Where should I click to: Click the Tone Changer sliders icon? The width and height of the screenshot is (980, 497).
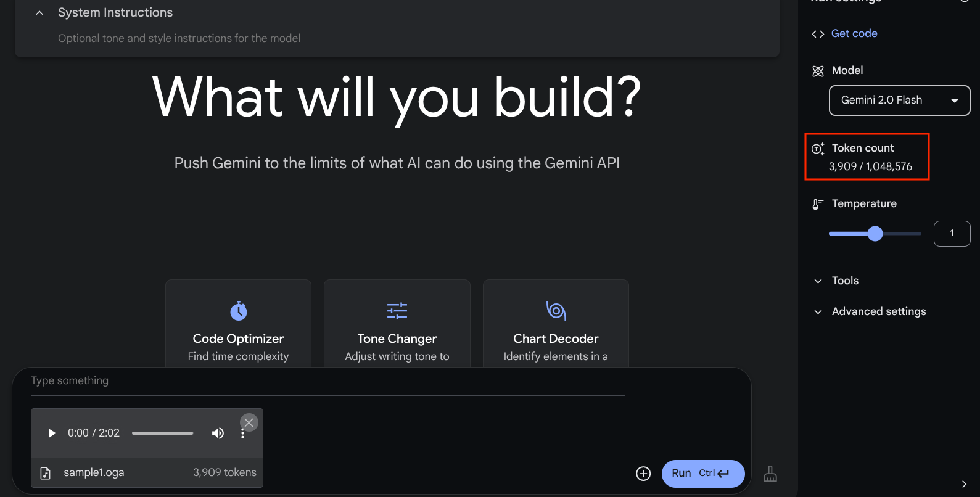pos(397,311)
